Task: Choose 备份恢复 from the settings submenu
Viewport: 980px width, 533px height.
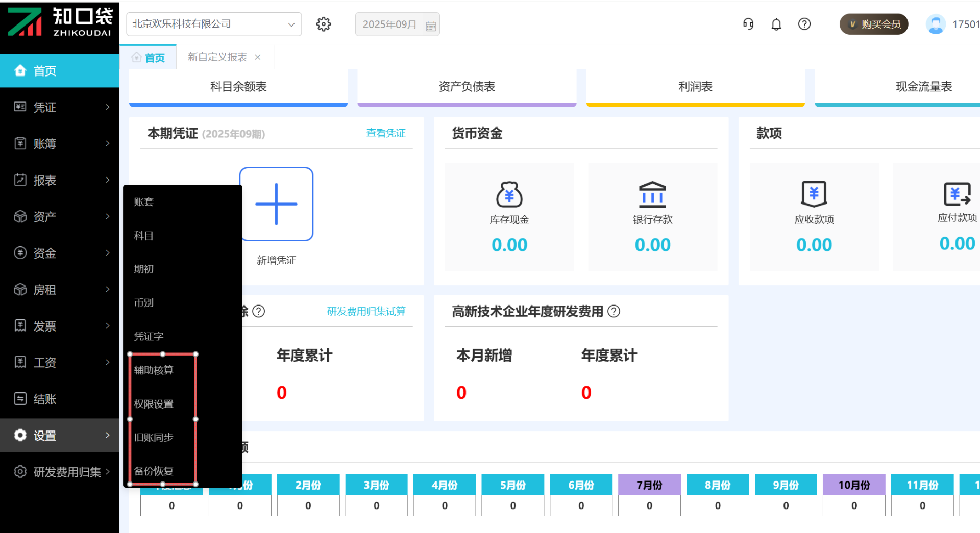Action: [154, 471]
